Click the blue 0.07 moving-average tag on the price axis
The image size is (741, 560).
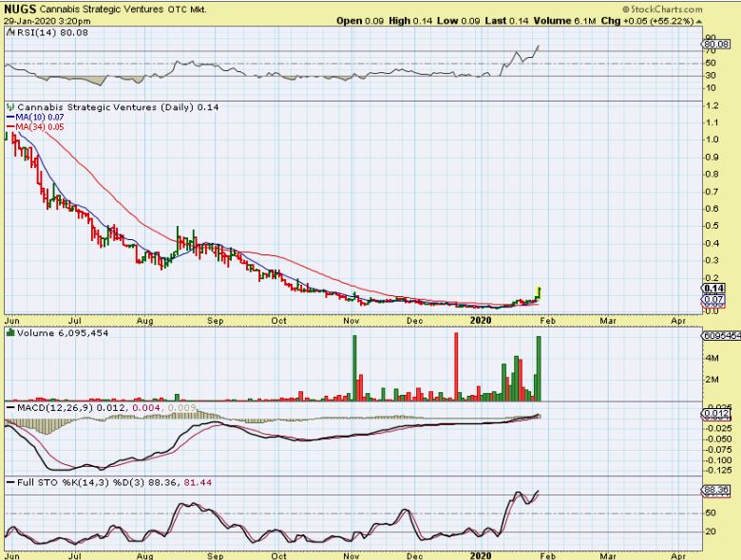coord(713,299)
